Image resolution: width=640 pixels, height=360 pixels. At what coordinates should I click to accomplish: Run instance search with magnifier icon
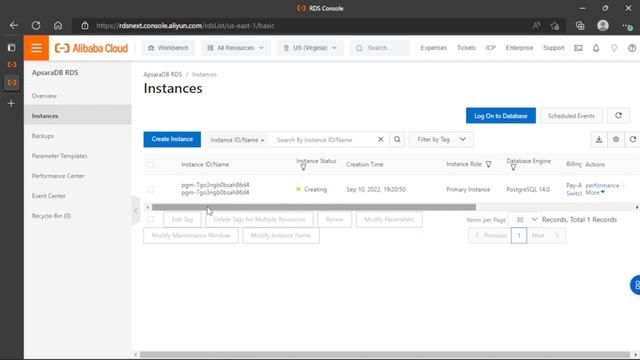[x=397, y=140]
